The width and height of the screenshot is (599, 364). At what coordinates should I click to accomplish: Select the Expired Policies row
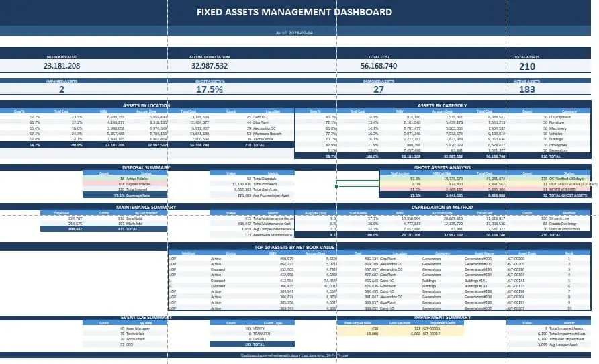(x=125, y=184)
